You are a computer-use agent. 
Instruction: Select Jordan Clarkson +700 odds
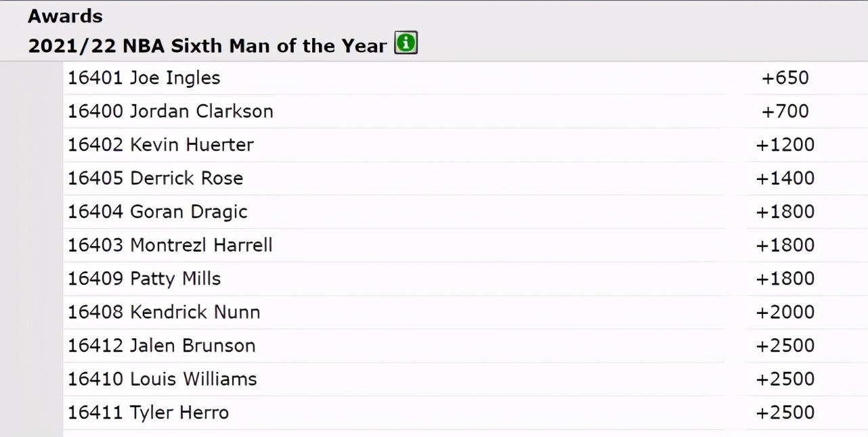[x=785, y=111]
